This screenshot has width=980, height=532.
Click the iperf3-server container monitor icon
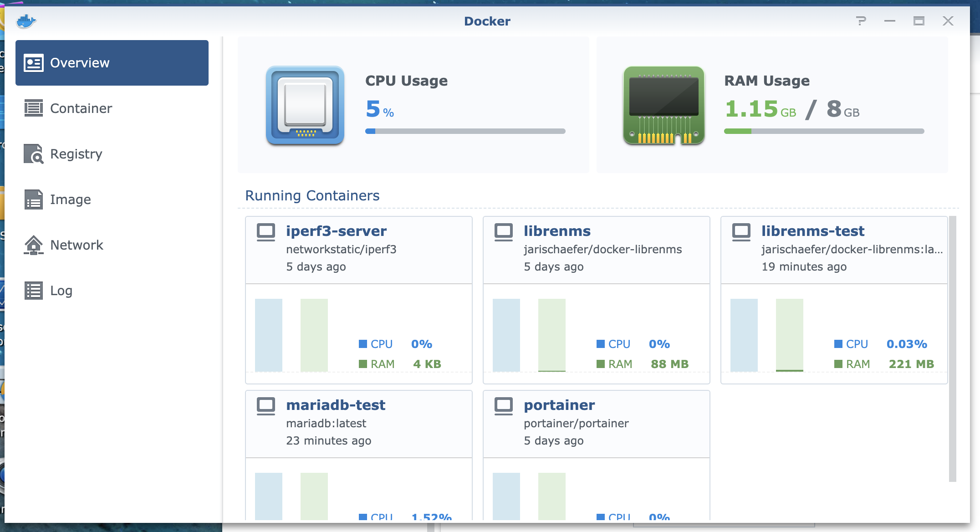(x=266, y=232)
